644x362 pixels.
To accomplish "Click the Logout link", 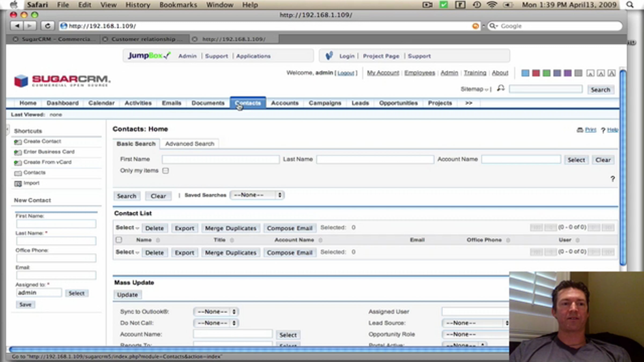I will point(346,73).
